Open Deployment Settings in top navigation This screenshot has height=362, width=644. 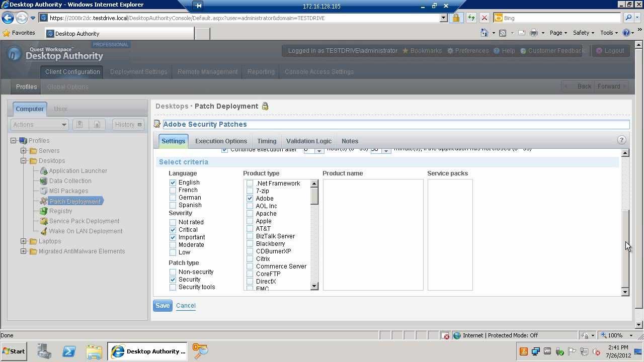138,72
